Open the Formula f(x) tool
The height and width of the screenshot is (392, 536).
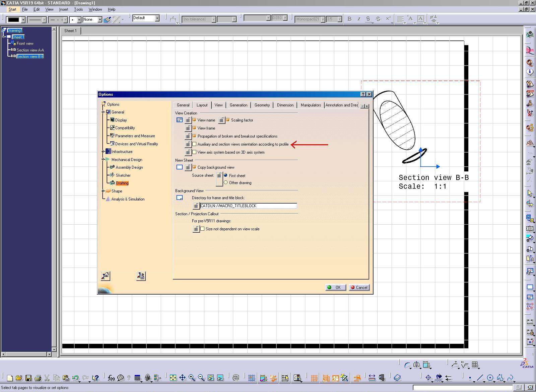[x=111, y=378]
